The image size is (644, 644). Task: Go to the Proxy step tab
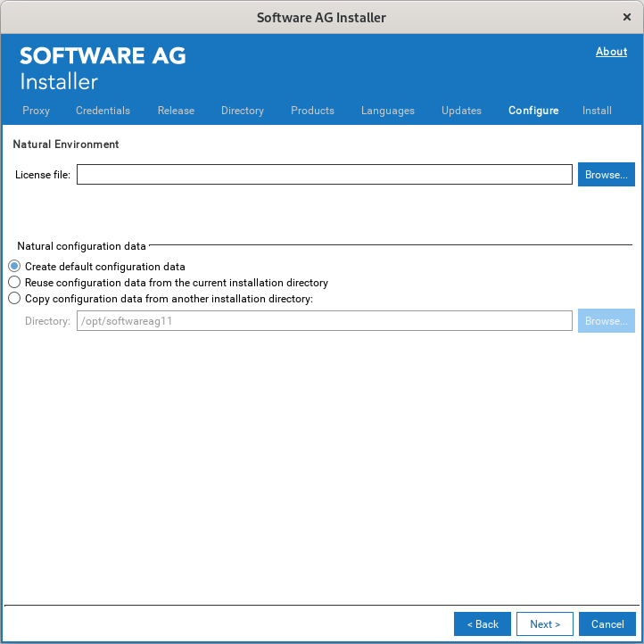click(x=36, y=111)
